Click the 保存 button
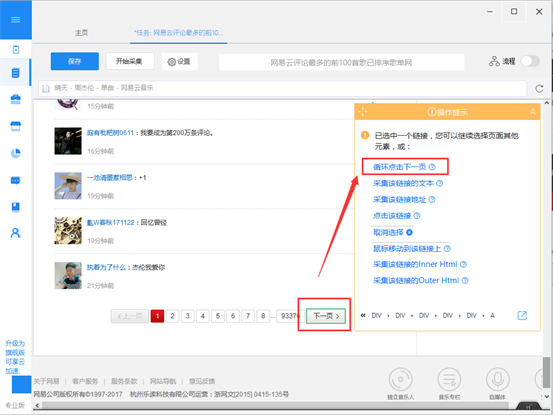Screen dimensions: 553x415 [x=75, y=62]
